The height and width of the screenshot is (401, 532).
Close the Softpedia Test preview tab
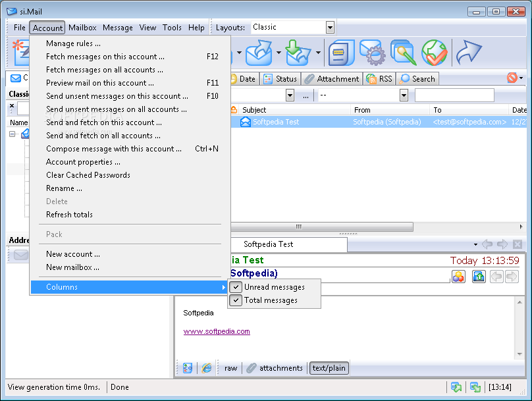[x=518, y=244]
